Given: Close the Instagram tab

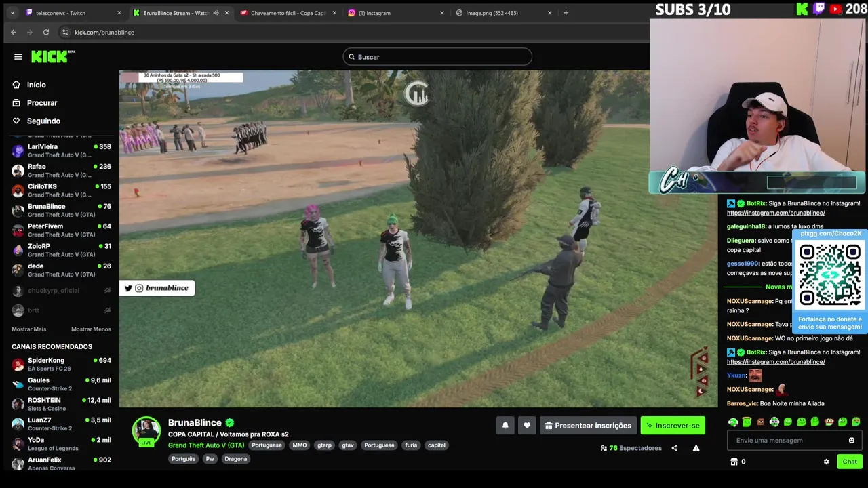Looking at the screenshot, I should tap(442, 12).
